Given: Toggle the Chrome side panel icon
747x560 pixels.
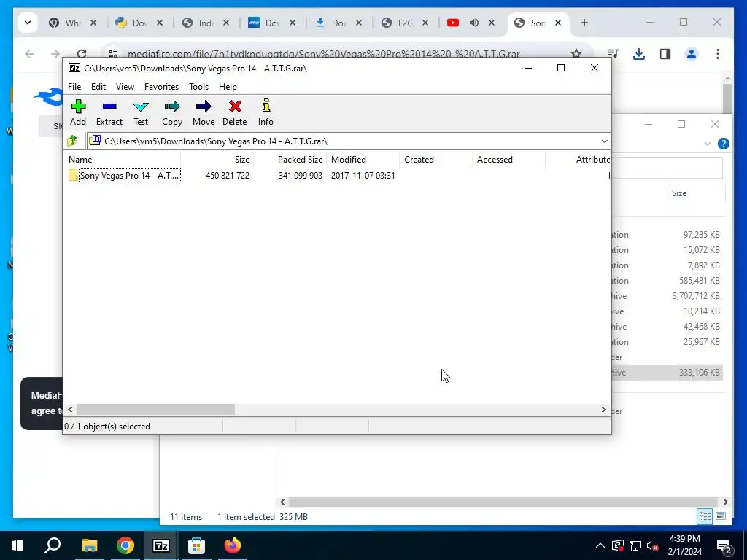Looking at the screenshot, I should (665, 54).
